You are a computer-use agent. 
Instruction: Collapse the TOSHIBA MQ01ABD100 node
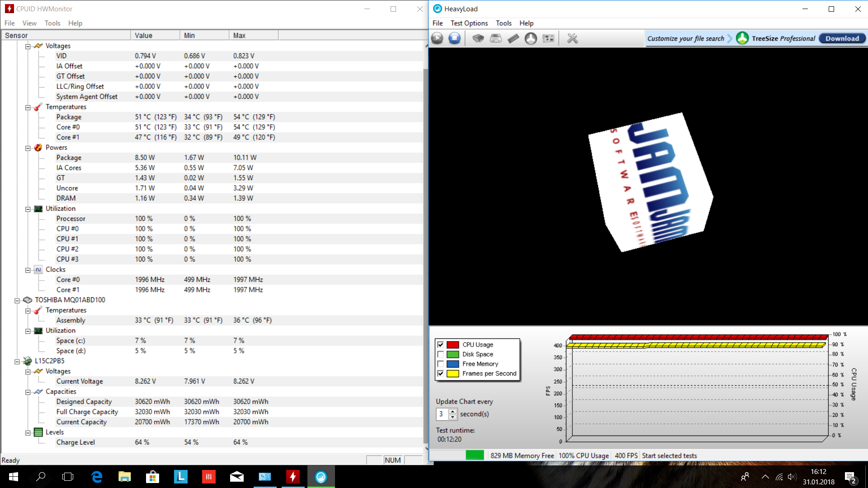(x=17, y=300)
